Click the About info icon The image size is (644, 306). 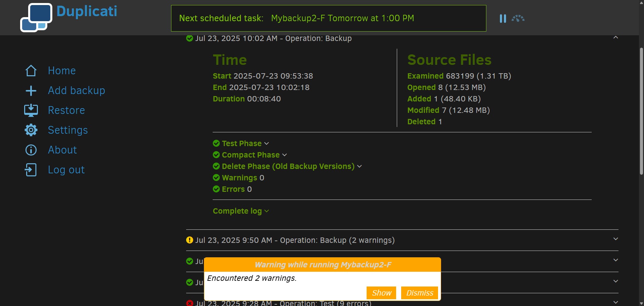(x=31, y=150)
